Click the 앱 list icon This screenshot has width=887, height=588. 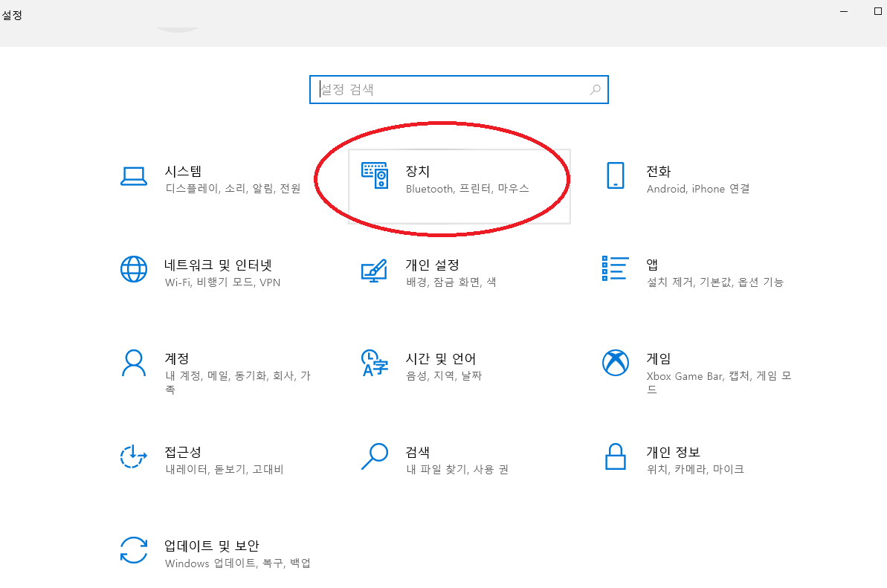616,268
